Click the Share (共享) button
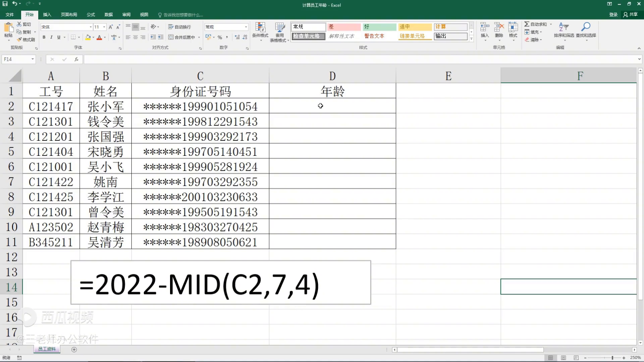Screen dimensions: 644x362 (x=630, y=15)
